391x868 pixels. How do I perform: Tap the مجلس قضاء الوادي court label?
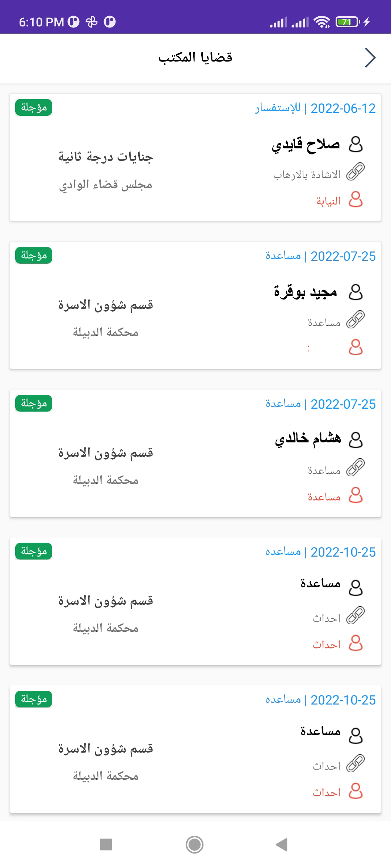tap(106, 185)
